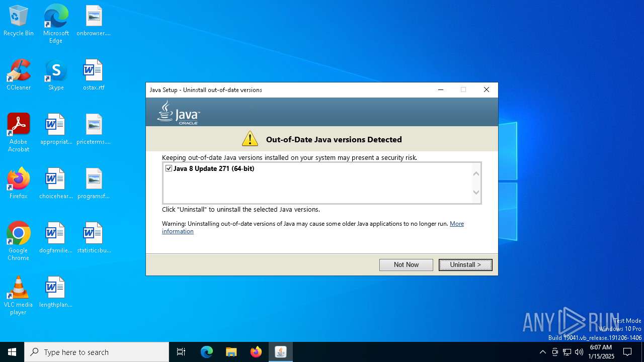Open the notification center icon

627,352
